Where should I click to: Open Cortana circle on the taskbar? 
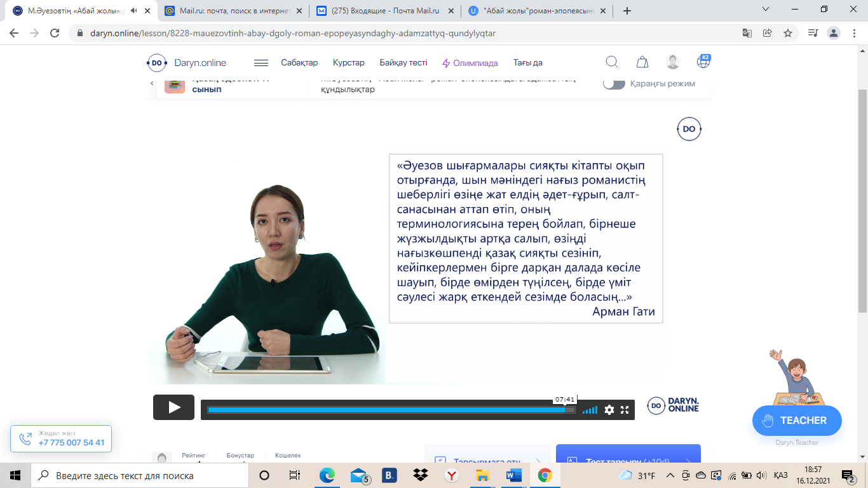click(264, 475)
